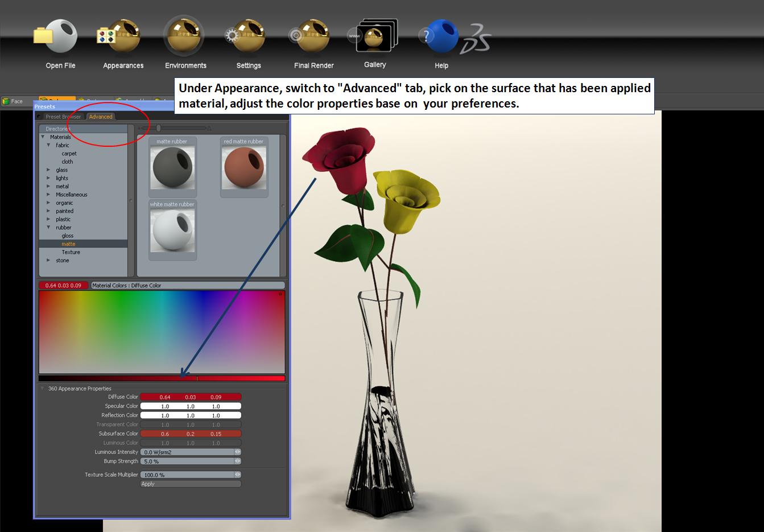
Task: Switch to the Preset Browser tab
Action: (x=63, y=117)
